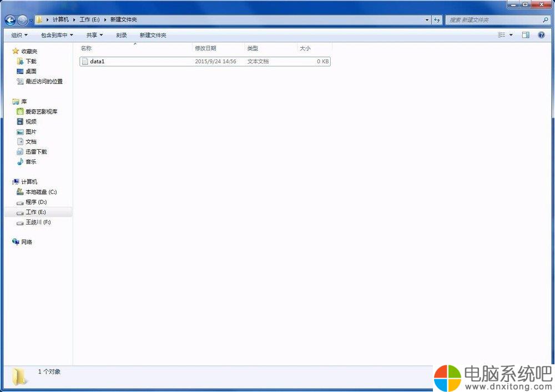Open 程序 (D:) drive

(36, 202)
